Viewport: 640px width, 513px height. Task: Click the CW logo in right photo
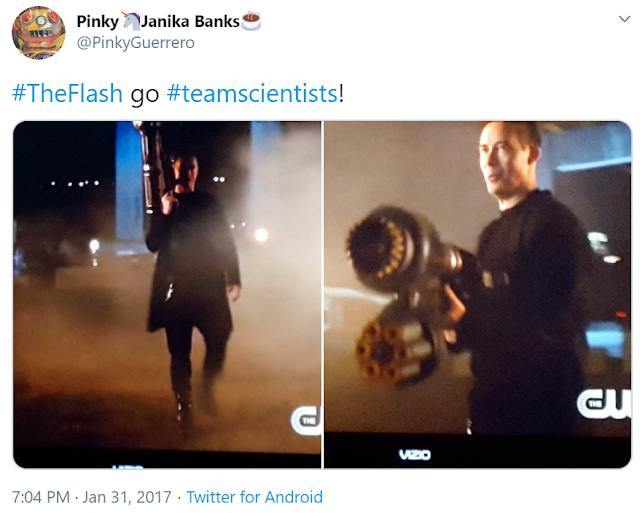pos(604,404)
